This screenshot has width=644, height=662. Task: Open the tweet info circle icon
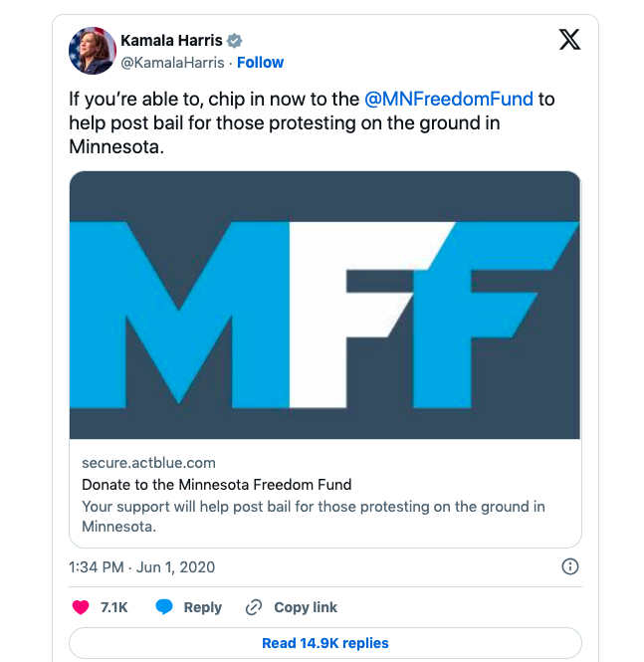coord(570,567)
